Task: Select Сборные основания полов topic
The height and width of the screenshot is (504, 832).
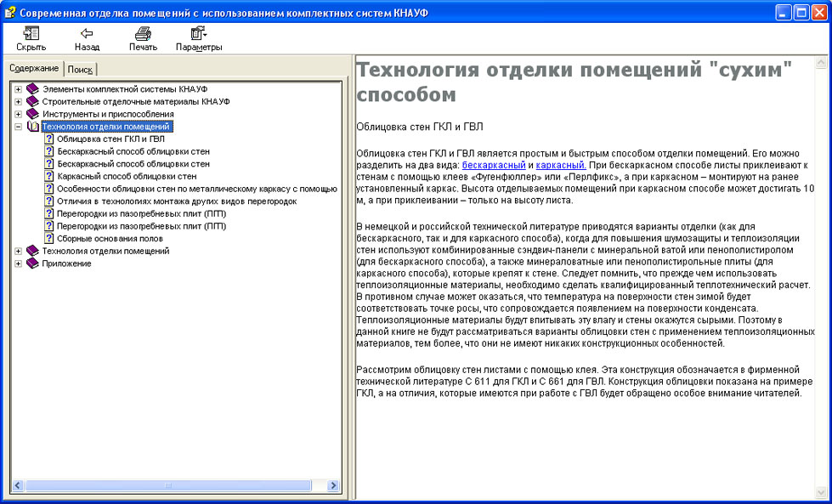Action: click(110, 239)
